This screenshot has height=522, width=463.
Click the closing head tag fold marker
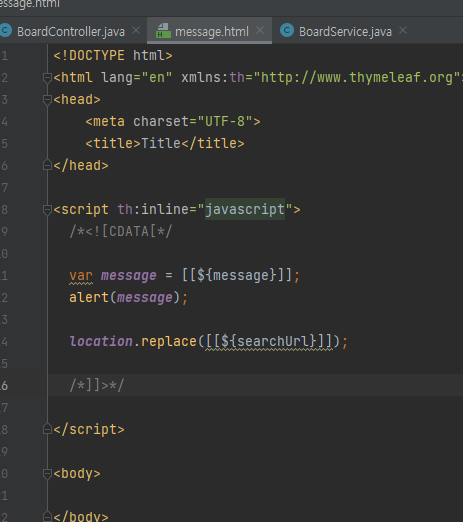(47, 165)
